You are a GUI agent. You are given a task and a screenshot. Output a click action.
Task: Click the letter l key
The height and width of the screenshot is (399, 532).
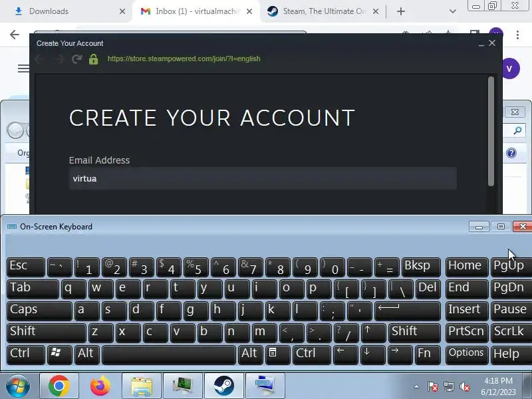pos(305,311)
